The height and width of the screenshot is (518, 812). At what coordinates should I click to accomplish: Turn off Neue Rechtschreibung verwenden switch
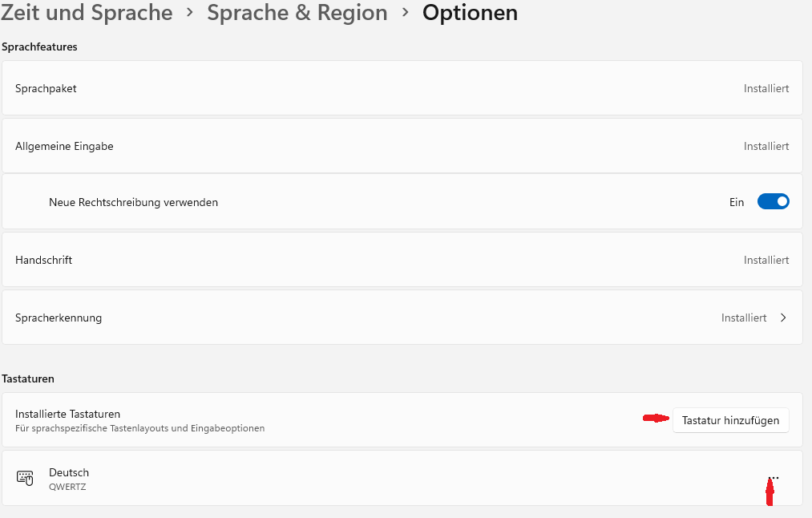[774, 201]
